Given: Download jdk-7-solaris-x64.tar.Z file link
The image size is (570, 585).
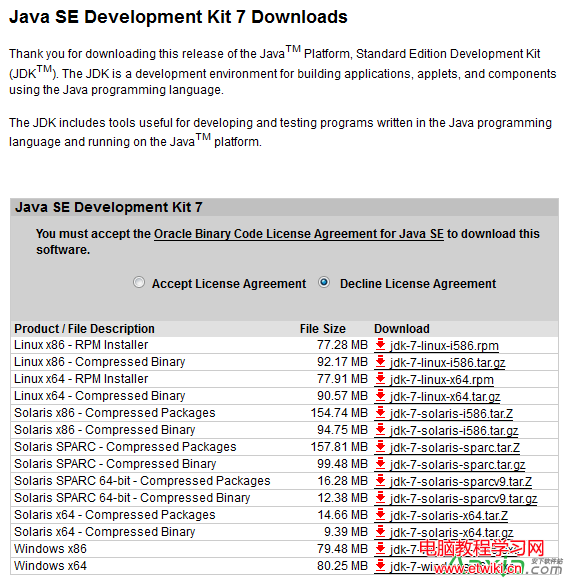Looking at the screenshot, I should click(449, 516).
